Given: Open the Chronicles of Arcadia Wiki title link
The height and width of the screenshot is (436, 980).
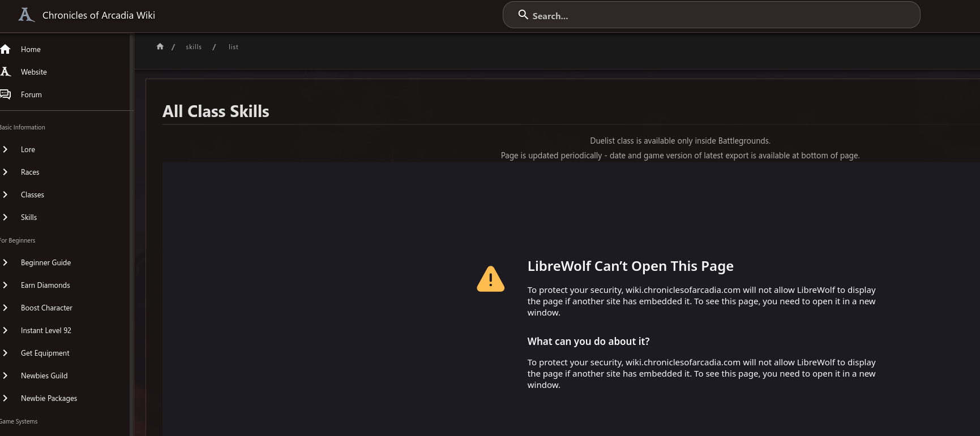Looking at the screenshot, I should pyautogui.click(x=99, y=15).
